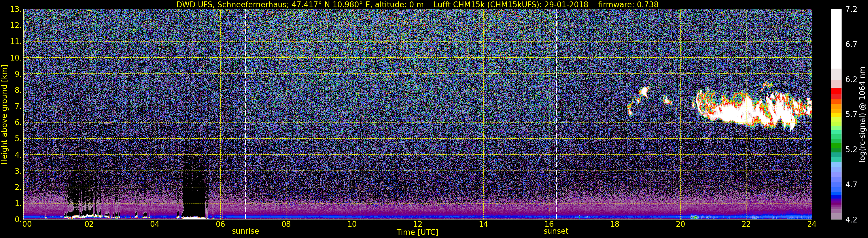Click the time tick label '24'
This screenshot has width=868, height=238.
[x=812, y=224]
